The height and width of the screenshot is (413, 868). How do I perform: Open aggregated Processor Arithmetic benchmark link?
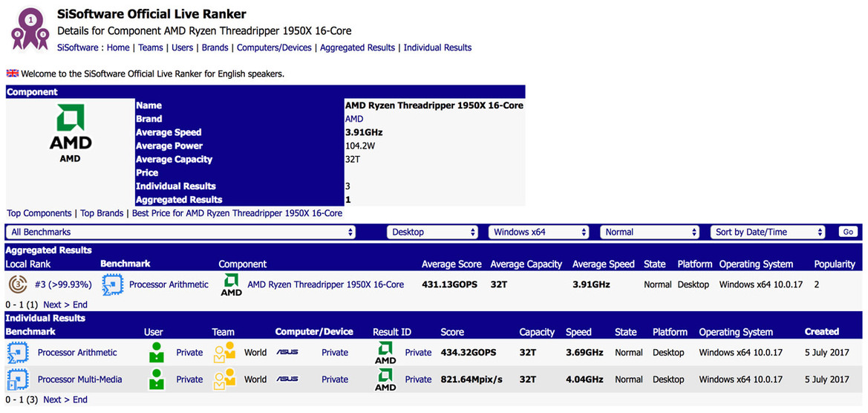[169, 284]
